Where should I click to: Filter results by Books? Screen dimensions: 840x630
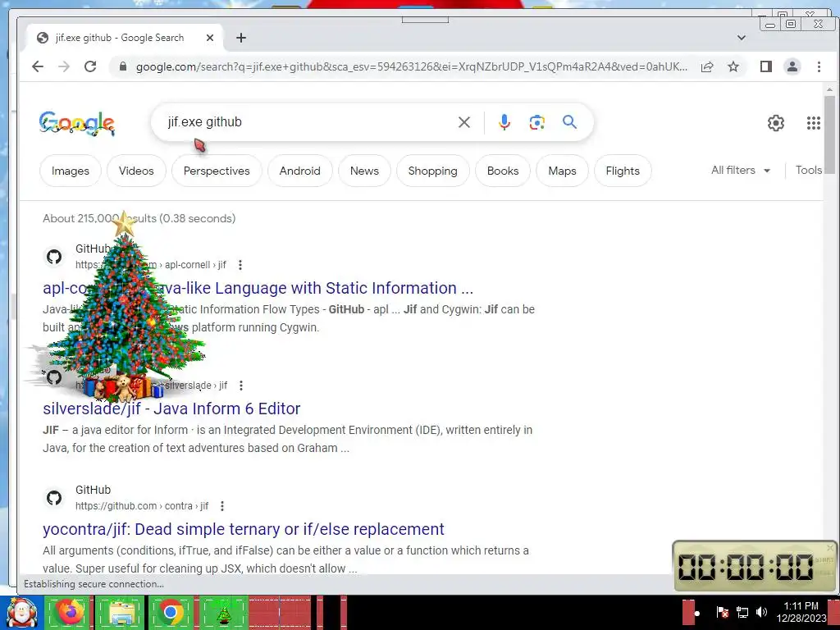coord(503,171)
